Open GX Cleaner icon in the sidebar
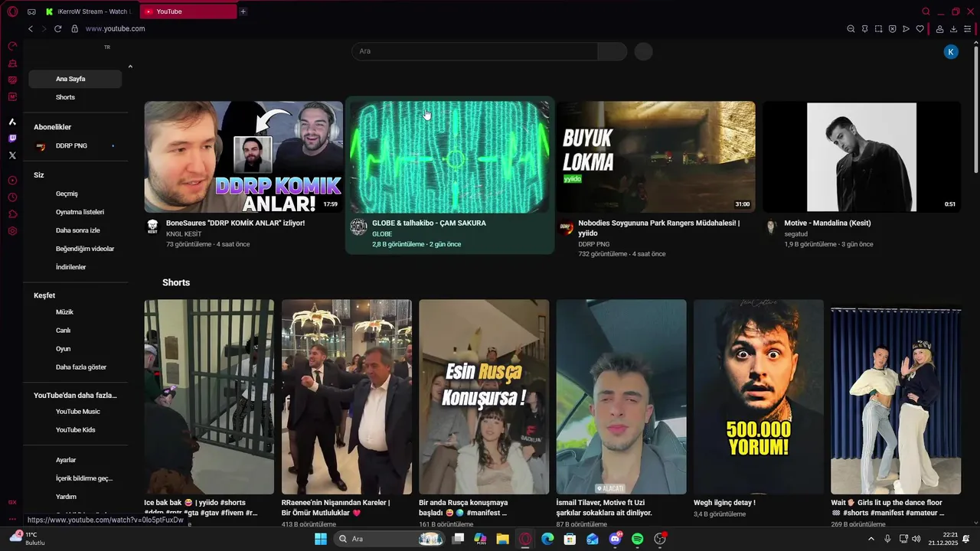 tap(12, 64)
